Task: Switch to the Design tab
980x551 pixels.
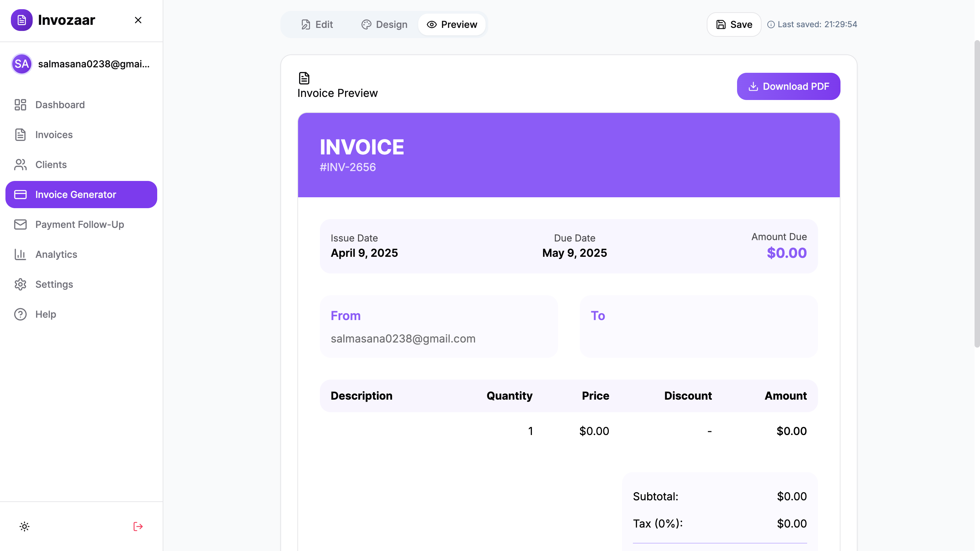Action: (384, 25)
